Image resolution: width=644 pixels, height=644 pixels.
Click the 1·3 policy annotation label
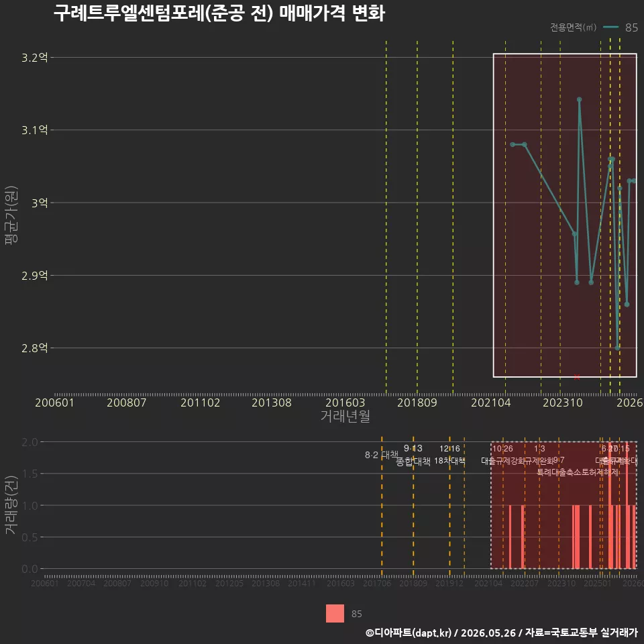coord(539,449)
